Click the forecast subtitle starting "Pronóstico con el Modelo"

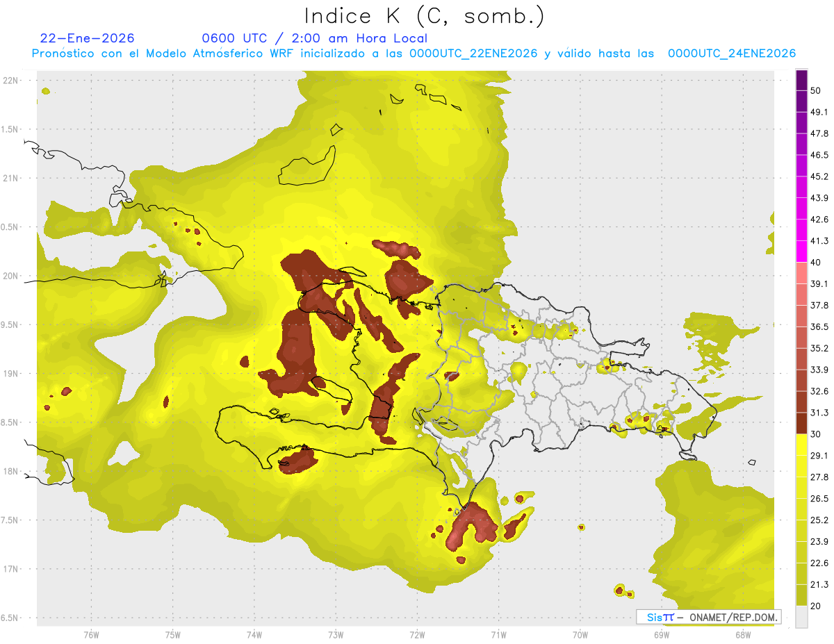point(414,53)
